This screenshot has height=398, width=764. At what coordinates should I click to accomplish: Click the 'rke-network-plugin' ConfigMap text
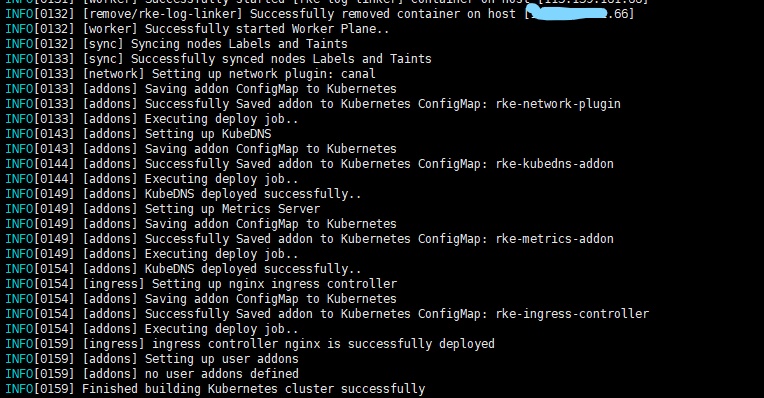(x=558, y=104)
